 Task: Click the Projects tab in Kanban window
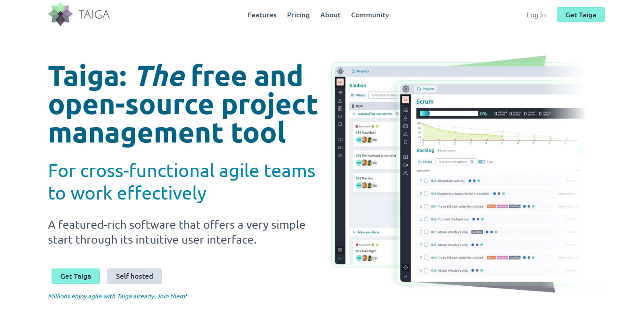click(360, 71)
